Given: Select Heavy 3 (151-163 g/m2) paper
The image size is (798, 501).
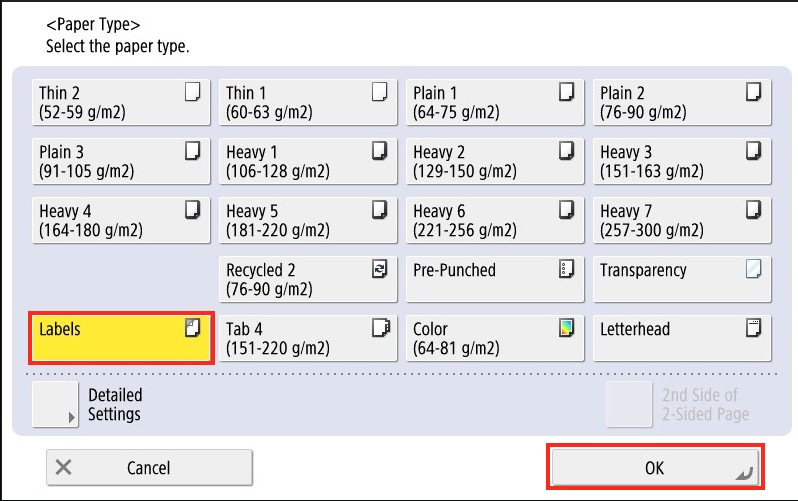Looking at the screenshot, I should click(x=682, y=161).
